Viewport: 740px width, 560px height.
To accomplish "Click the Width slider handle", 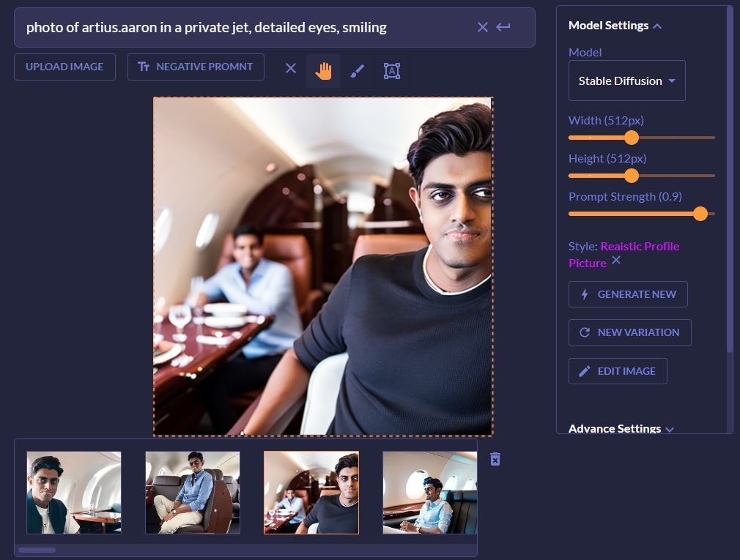I will pos(632,138).
